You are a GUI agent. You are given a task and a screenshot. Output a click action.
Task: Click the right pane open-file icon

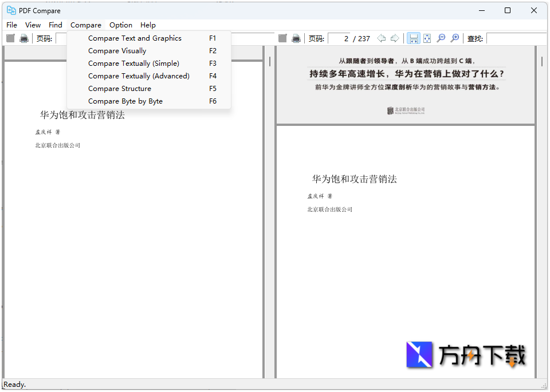(282, 38)
